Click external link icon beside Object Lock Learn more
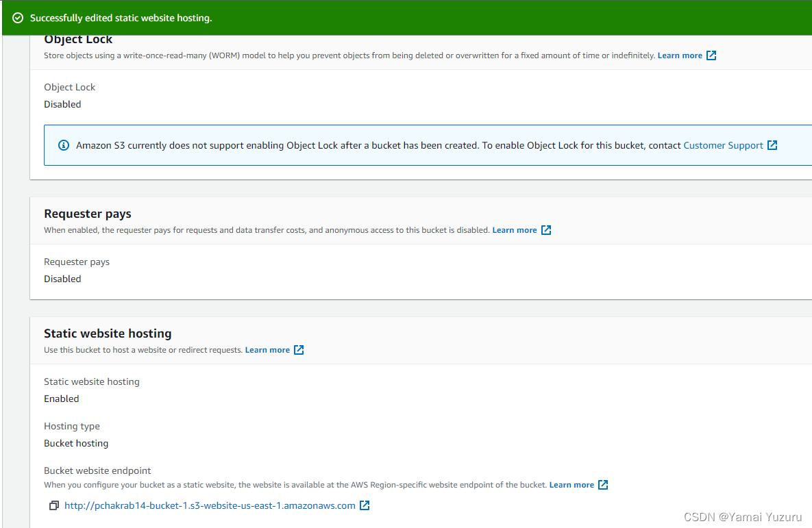Viewport: 812px width, 528px height. click(x=711, y=55)
